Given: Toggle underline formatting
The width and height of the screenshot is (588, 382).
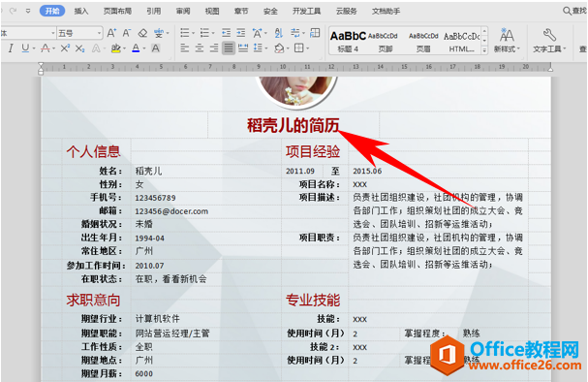Looking at the screenshot, I should tap(25, 48).
